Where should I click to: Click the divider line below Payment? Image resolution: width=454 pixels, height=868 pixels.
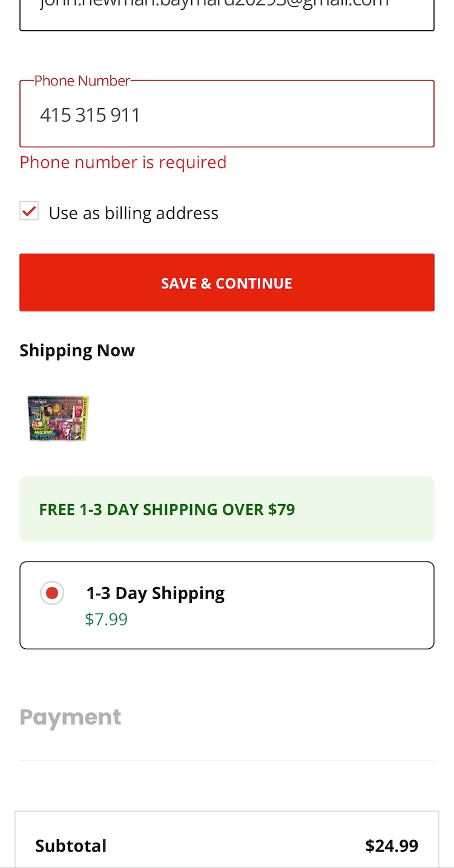(x=226, y=760)
